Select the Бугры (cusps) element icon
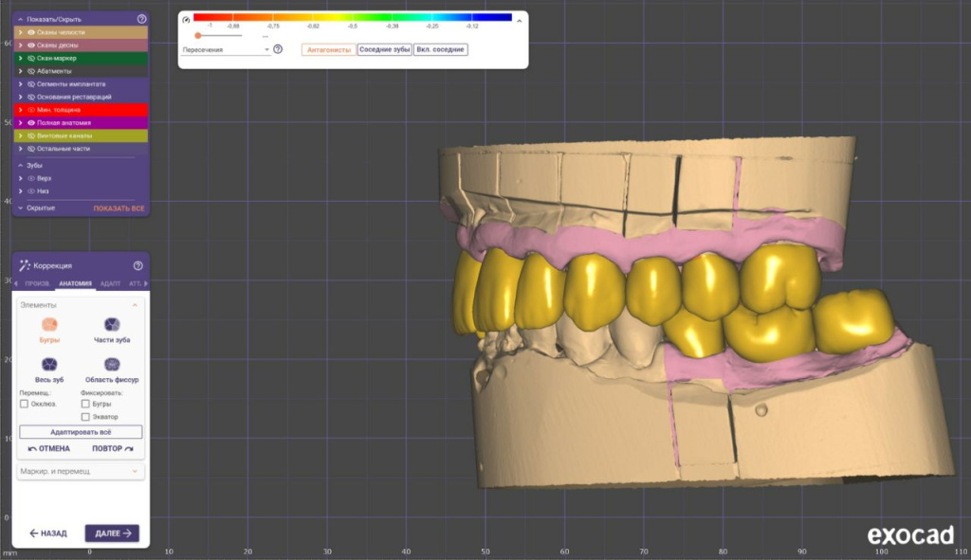 49,324
